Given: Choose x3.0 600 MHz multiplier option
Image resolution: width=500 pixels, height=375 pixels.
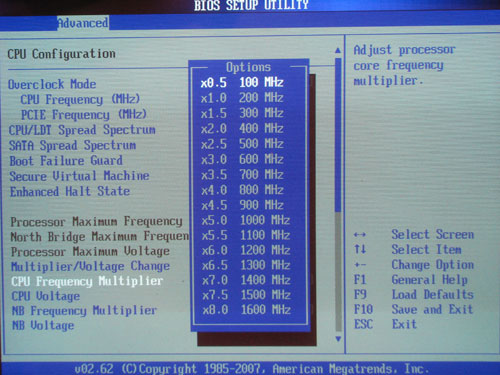Looking at the screenshot, I should pyautogui.click(x=242, y=159).
